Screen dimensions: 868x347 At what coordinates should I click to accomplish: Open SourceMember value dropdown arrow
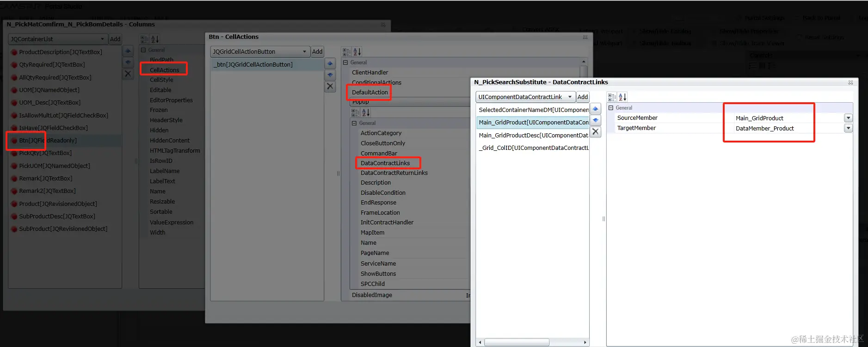tap(848, 118)
